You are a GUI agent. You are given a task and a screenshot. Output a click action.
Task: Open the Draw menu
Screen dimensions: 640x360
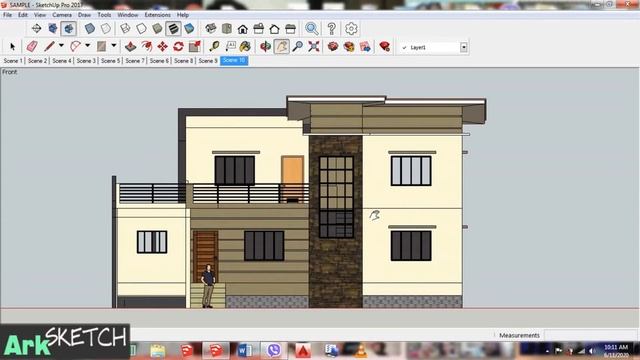(x=84, y=15)
